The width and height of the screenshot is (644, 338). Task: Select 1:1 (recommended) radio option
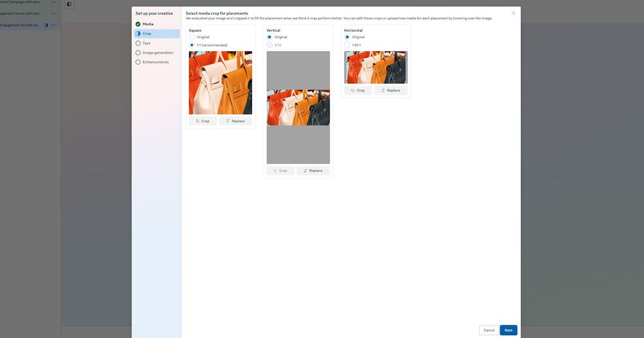click(192, 45)
